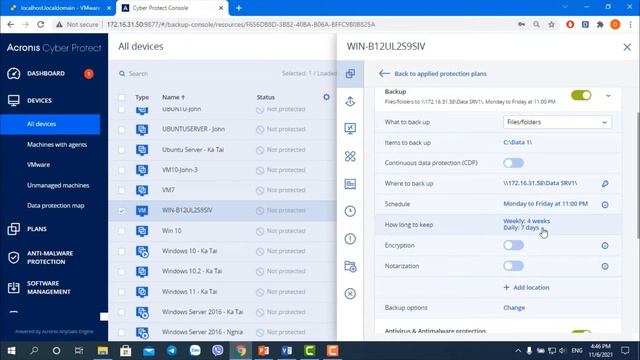Check the UBUNTUSERVER - Jonn row checkbox

122,130
